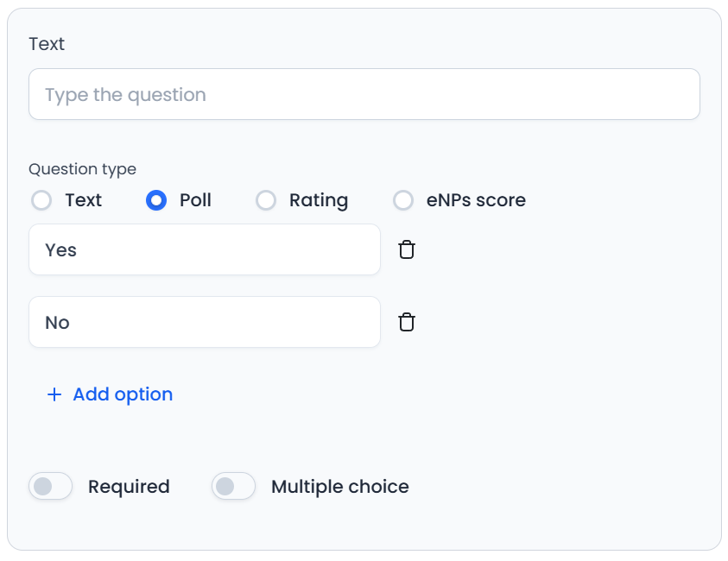Viewport: 728px width, 561px height.
Task: Click the 'Rating' option label text
Action: (x=319, y=201)
